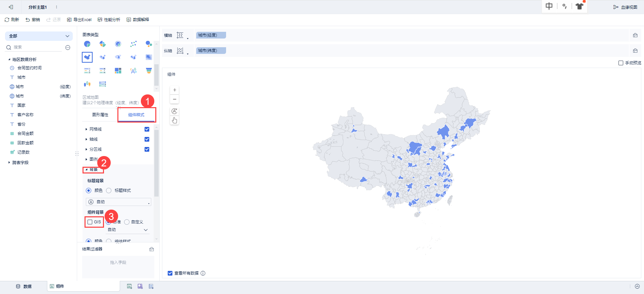
Task: Switch to the 图形属性 tab
Action: point(100,115)
